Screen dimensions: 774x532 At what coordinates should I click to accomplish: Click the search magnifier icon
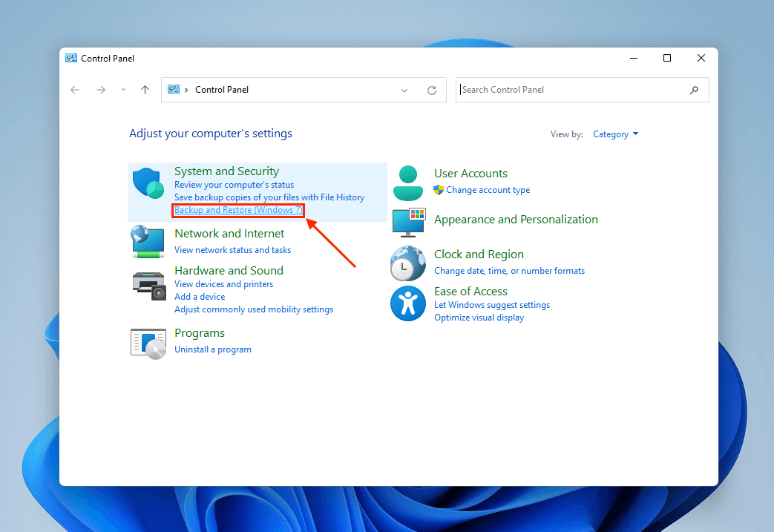[694, 90]
